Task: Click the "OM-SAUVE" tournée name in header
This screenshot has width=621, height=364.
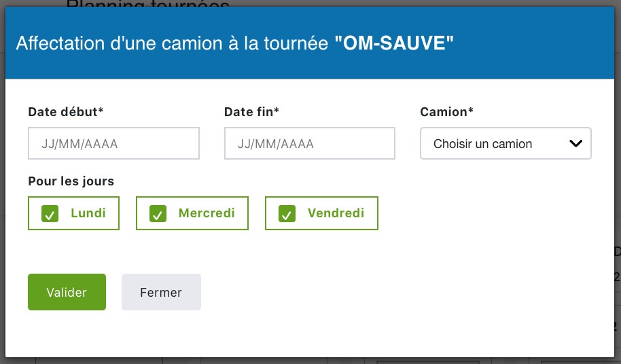Action: click(395, 44)
